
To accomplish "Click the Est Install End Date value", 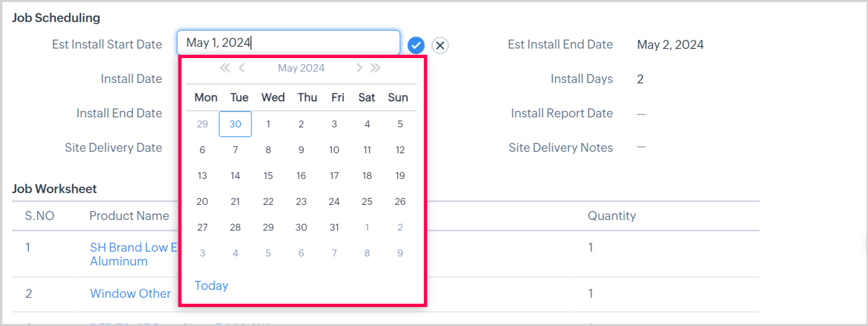I will [x=670, y=45].
